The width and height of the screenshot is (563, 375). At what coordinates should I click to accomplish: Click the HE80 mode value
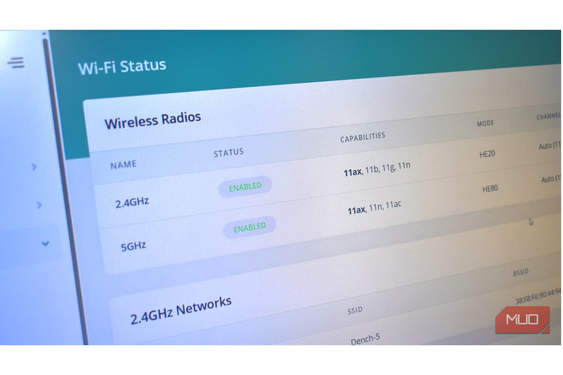pyautogui.click(x=490, y=189)
